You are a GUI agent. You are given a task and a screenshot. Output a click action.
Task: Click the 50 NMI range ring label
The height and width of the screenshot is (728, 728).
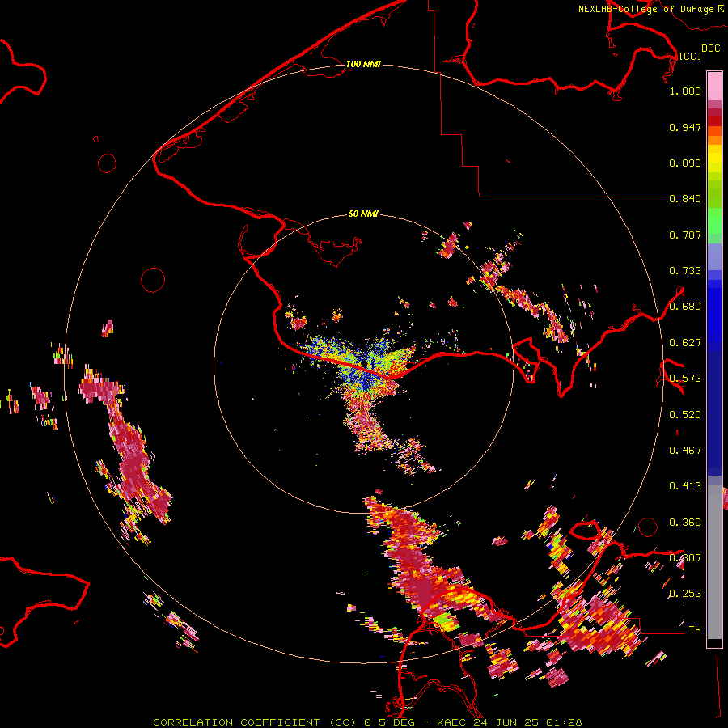(363, 214)
